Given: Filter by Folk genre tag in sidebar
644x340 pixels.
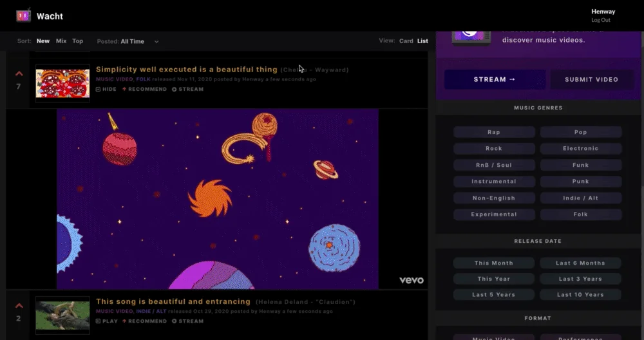Looking at the screenshot, I should pos(581,214).
